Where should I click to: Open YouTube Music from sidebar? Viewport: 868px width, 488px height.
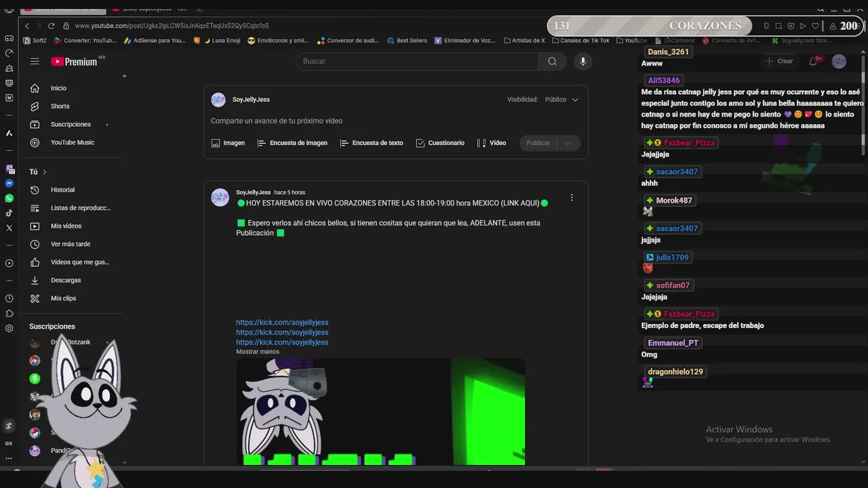point(72,142)
